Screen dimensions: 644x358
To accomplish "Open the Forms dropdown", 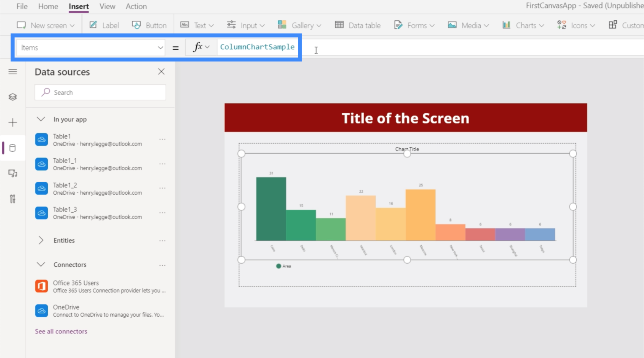I will [414, 25].
